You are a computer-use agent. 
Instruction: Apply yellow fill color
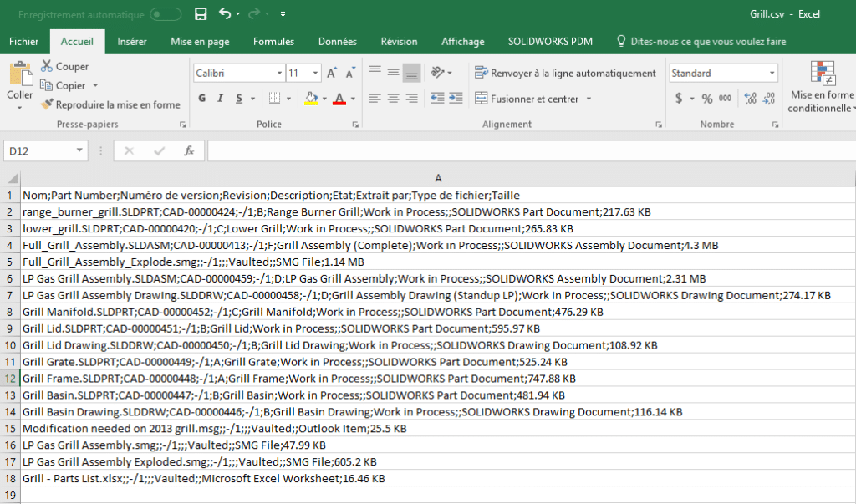[x=311, y=99]
